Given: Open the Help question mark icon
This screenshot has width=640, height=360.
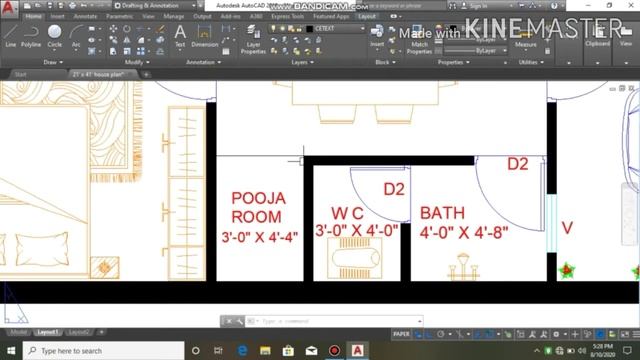Looking at the screenshot, I should coord(554,6).
